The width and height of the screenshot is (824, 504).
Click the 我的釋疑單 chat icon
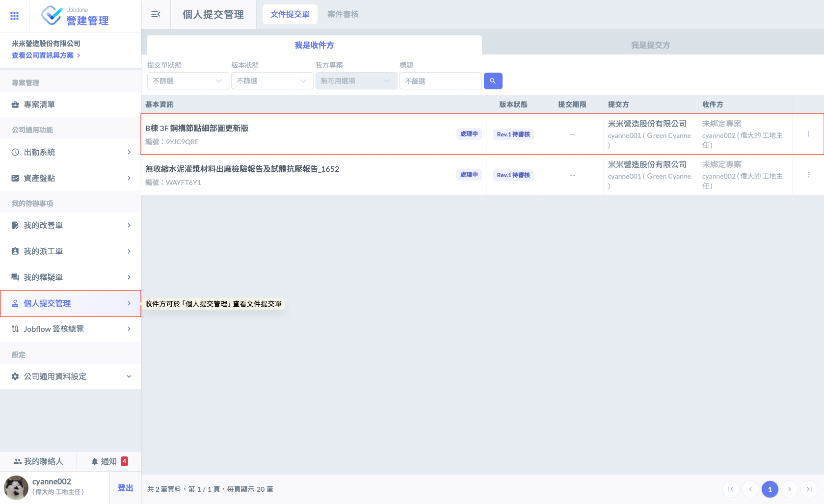tap(15, 277)
